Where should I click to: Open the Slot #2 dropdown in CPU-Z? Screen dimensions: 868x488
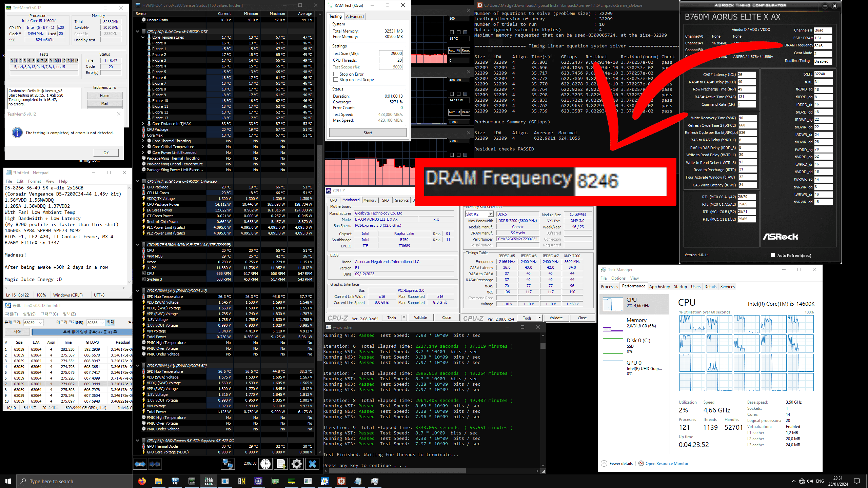[x=490, y=214]
